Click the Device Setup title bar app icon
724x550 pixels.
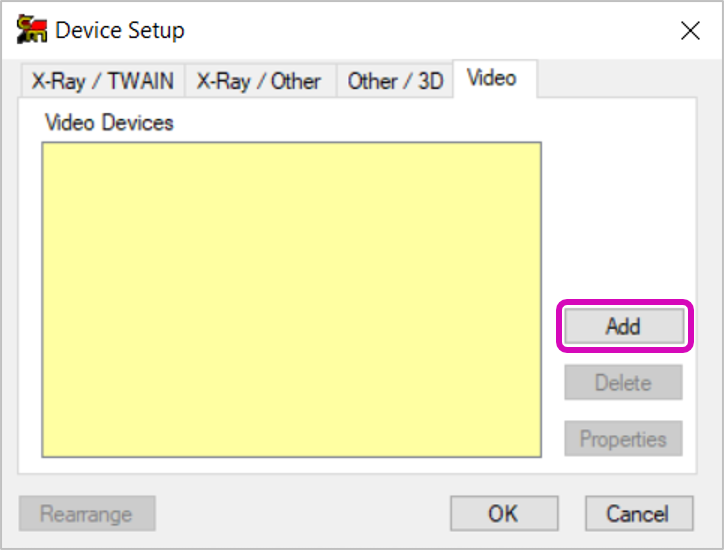(32, 30)
